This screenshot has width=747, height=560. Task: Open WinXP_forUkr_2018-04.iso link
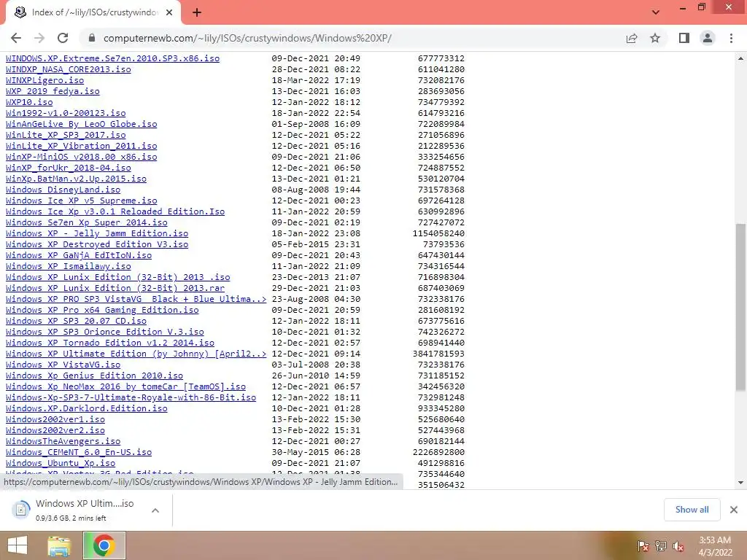pos(68,168)
